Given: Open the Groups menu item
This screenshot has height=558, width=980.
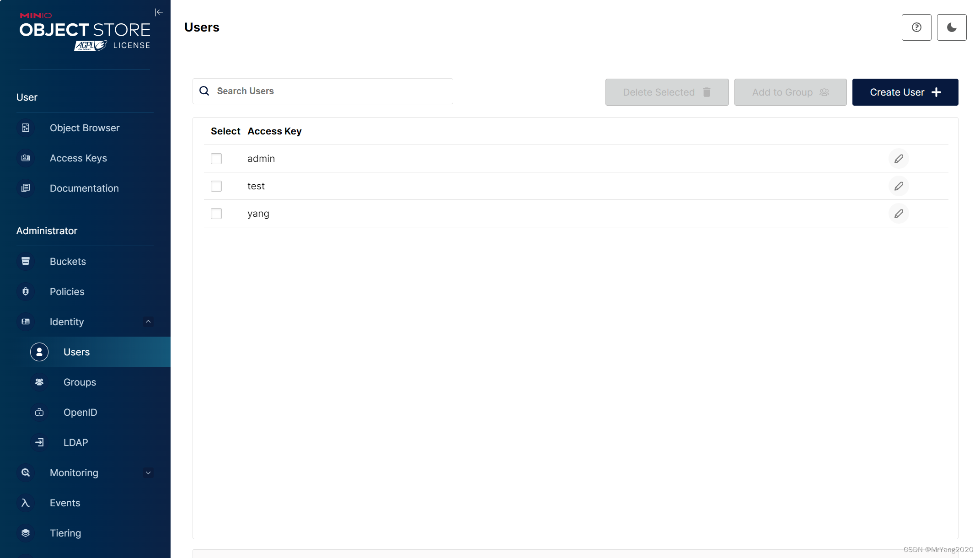Looking at the screenshot, I should [x=80, y=382].
